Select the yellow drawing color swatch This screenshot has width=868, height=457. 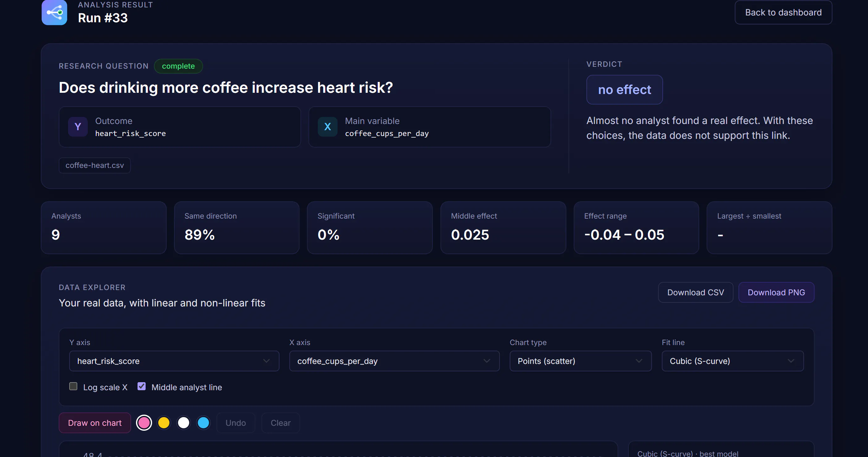[164, 423]
